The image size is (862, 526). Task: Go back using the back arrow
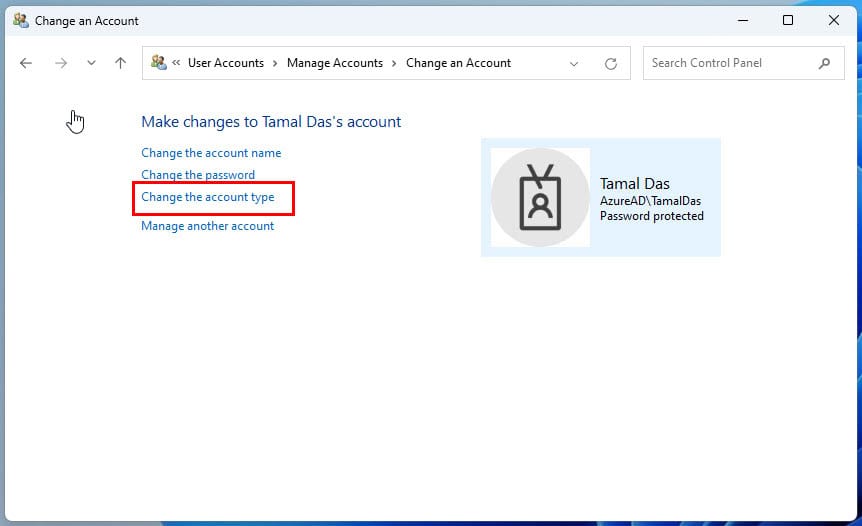pyautogui.click(x=26, y=63)
